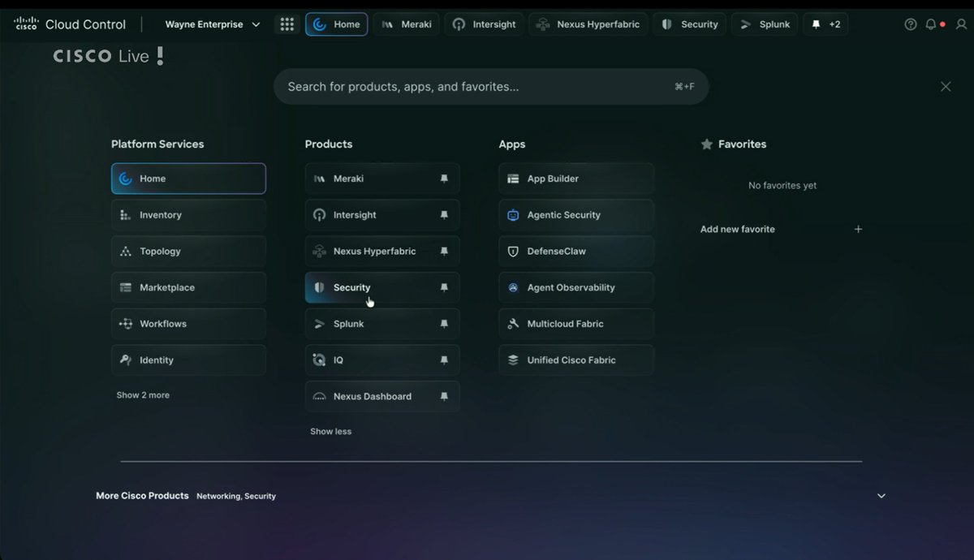Image resolution: width=974 pixels, height=560 pixels.
Task: Open the +2 pinned overflow menu
Action: [826, 24]
